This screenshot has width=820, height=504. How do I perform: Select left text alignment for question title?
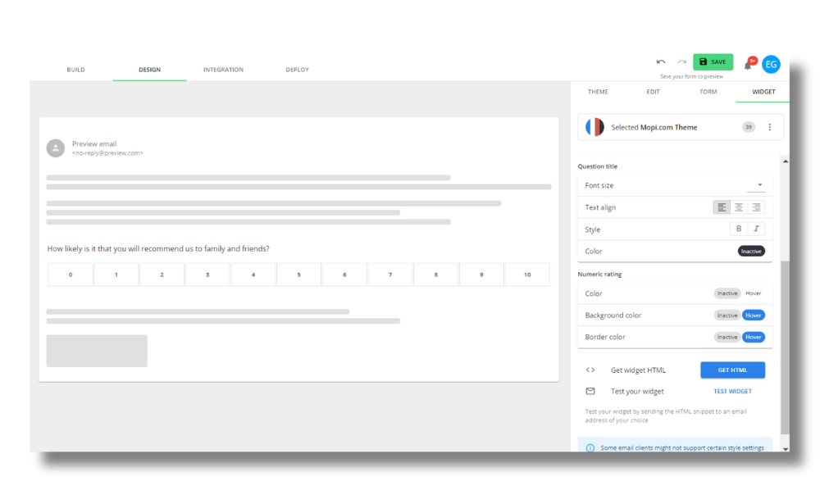(x=722, y=207)
